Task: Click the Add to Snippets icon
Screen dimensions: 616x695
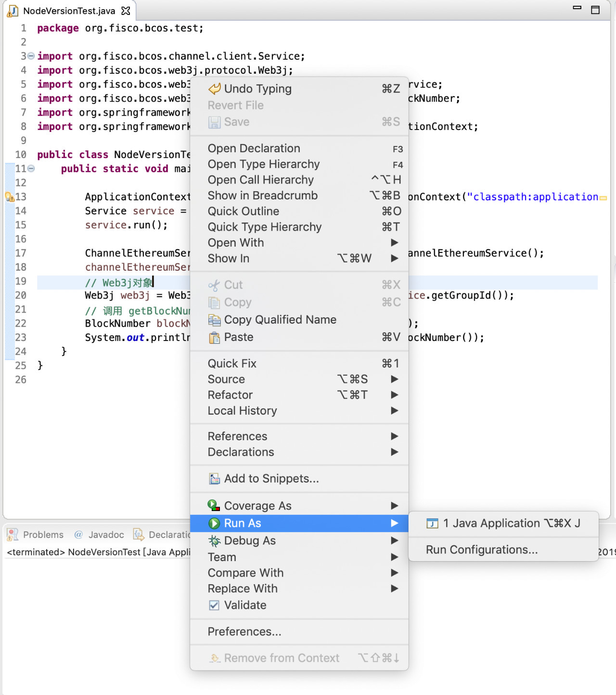Action: point(214,479)
